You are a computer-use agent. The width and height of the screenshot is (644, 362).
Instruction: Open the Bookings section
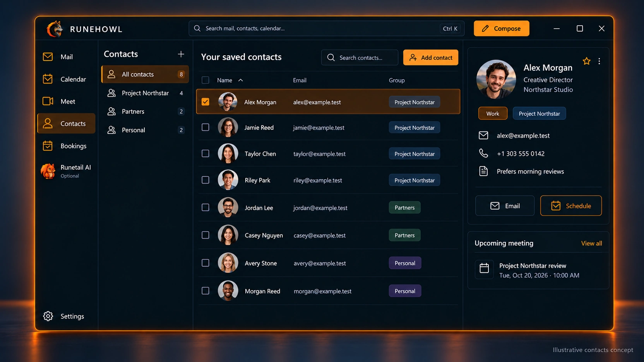pos(66,146)
